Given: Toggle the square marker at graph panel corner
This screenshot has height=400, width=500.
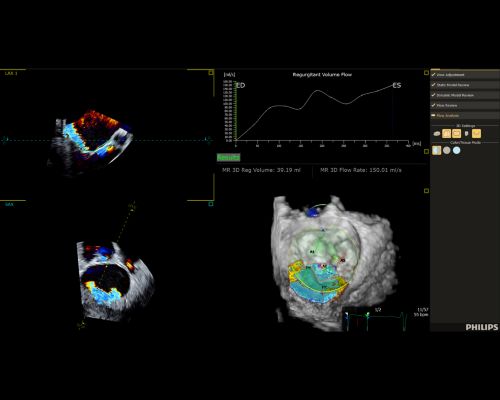Looking at the screenshot, I should pos(426,72).
